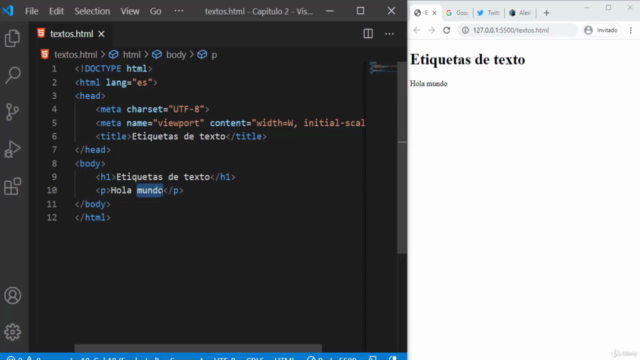
Task: View site information icon in address bar
Action: (465, 30)
